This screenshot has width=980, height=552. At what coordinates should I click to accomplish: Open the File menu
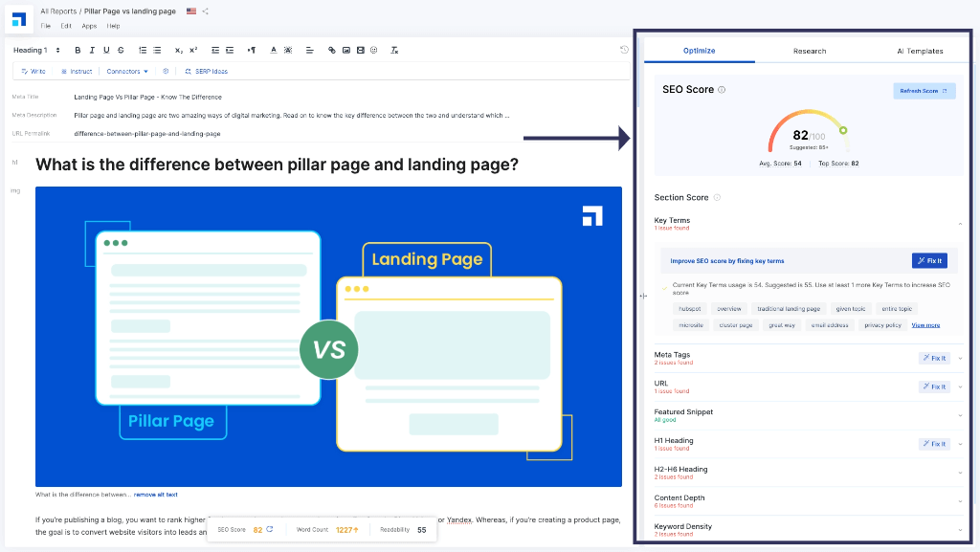click(46, 26)
